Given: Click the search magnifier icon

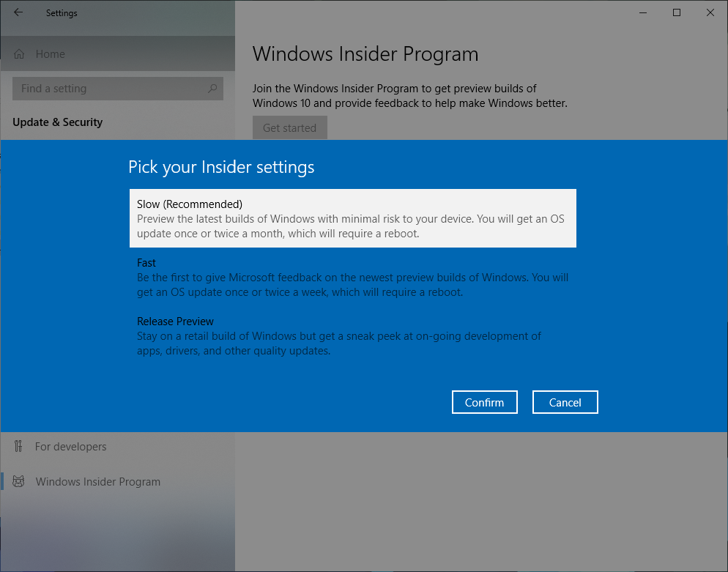Looking at the screenshot, I should click(212, 88).
